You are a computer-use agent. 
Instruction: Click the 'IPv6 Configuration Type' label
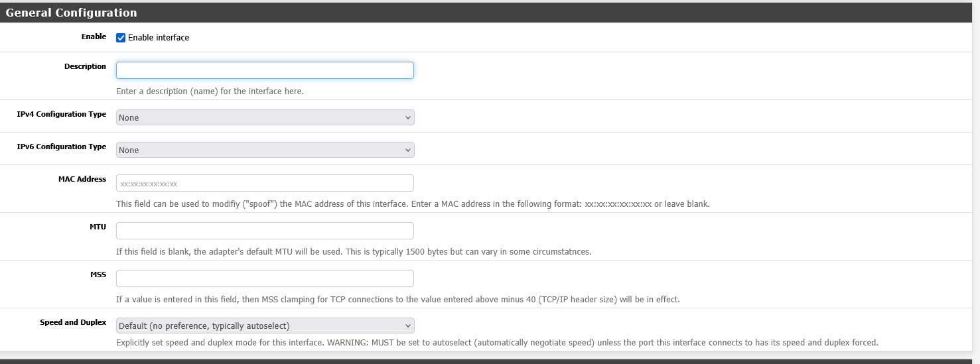pos(62,147)
